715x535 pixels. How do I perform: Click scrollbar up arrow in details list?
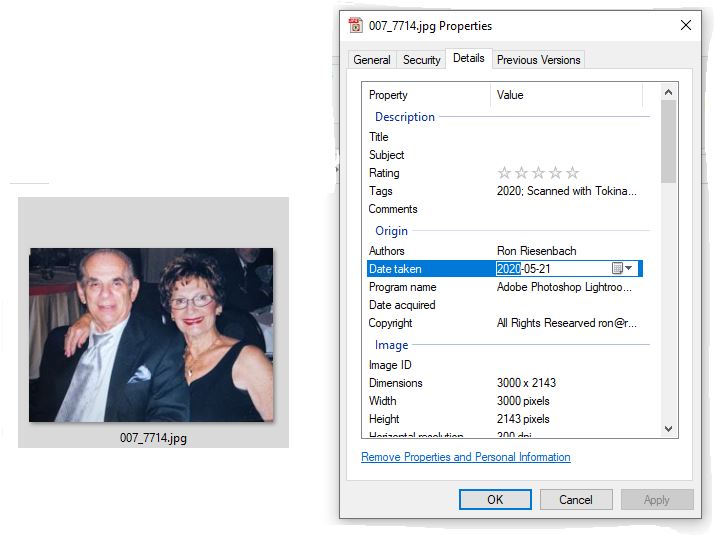point(668,93)
